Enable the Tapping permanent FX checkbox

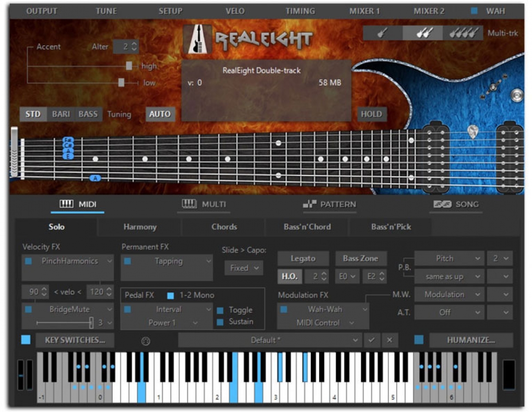pyautogui.click(x=127, y=262)
